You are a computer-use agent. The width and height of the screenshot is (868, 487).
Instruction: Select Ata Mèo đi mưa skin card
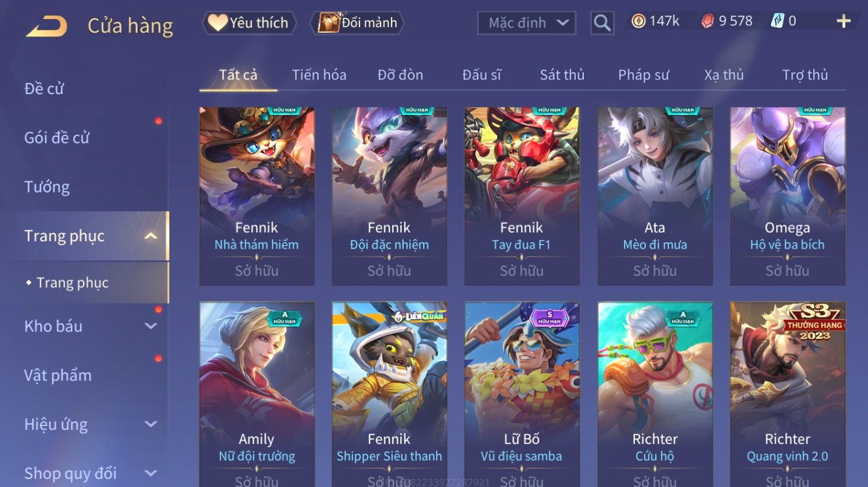click(x=655, y=196)
